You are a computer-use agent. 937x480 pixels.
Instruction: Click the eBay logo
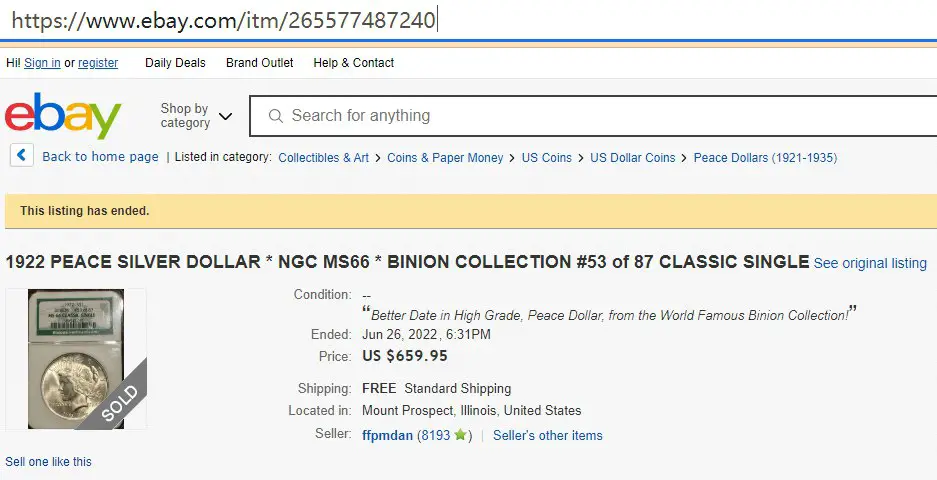point(63,115)
